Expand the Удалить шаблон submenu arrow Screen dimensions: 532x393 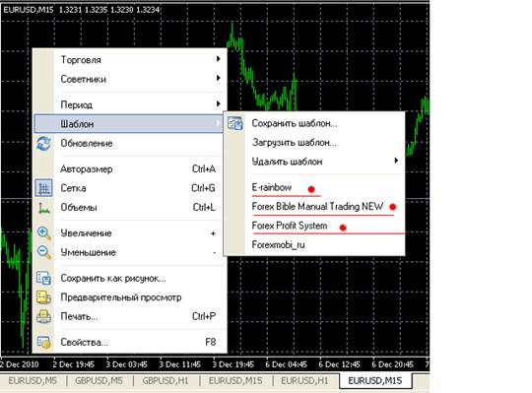pyautogui.click(x=396, y=161)
